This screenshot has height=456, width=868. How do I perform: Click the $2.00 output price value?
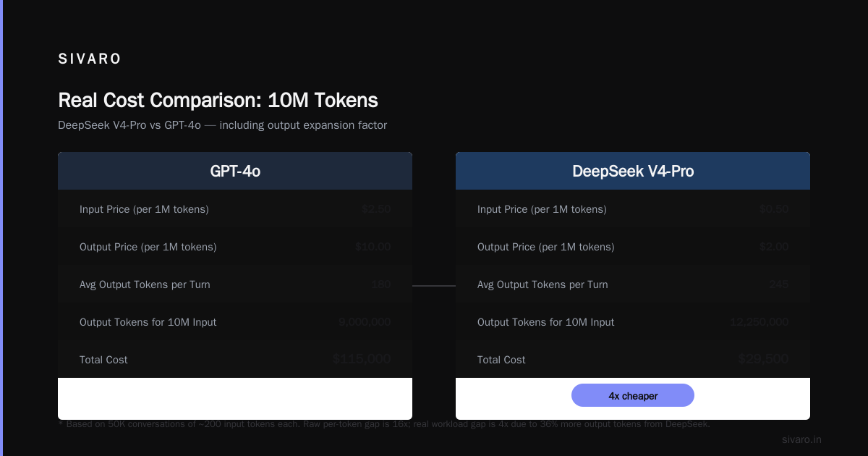tap(774, 247)
